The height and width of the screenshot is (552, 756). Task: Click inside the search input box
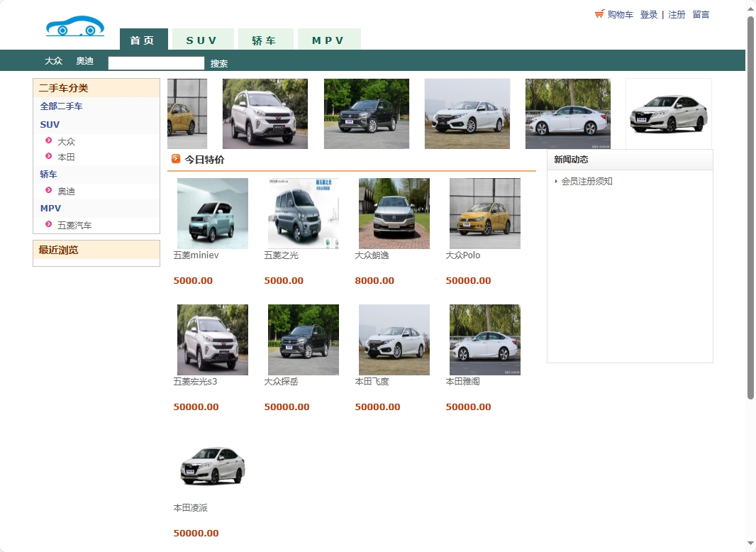click(155, 63)
